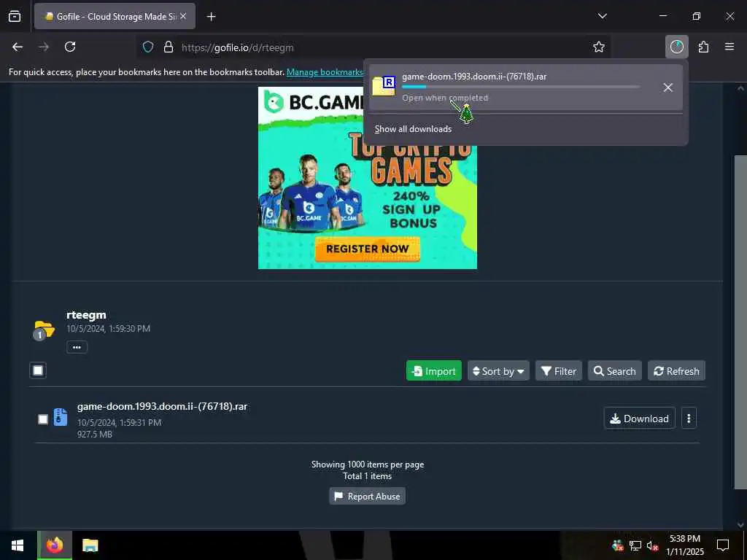This screenshot has width=747, height=560.
Task: Close the Gofile tab
Action: click(183, 16)
